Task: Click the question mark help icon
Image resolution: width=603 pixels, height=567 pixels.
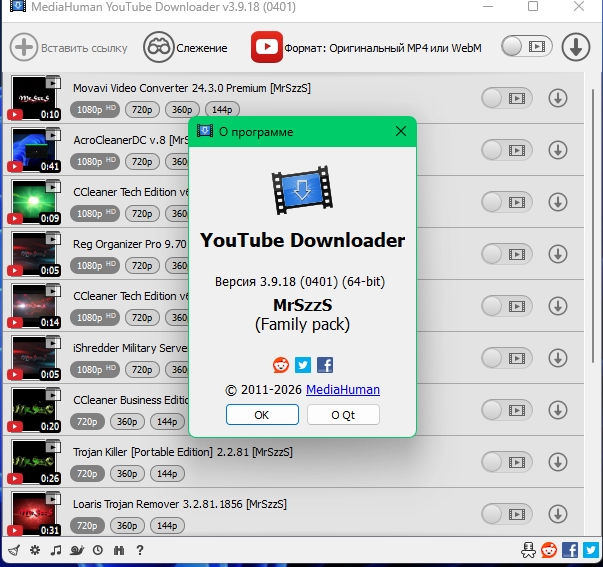Action: click(x=140, y=550)
